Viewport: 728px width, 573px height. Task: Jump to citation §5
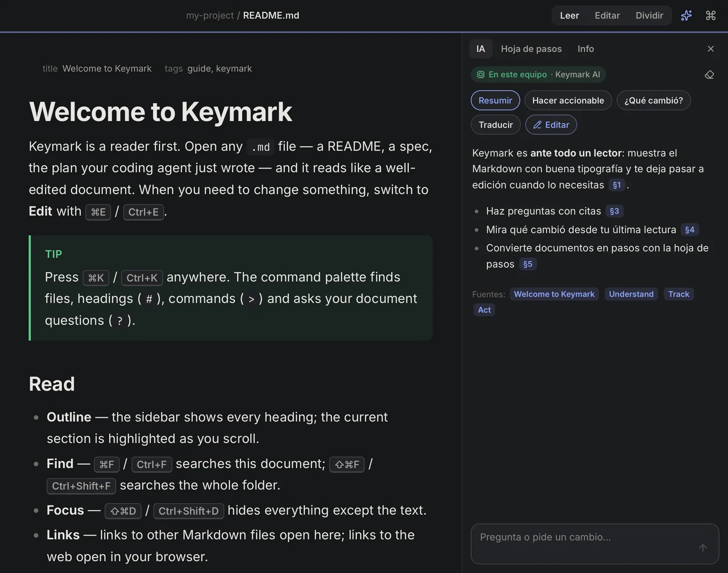(x=528, y=264)
